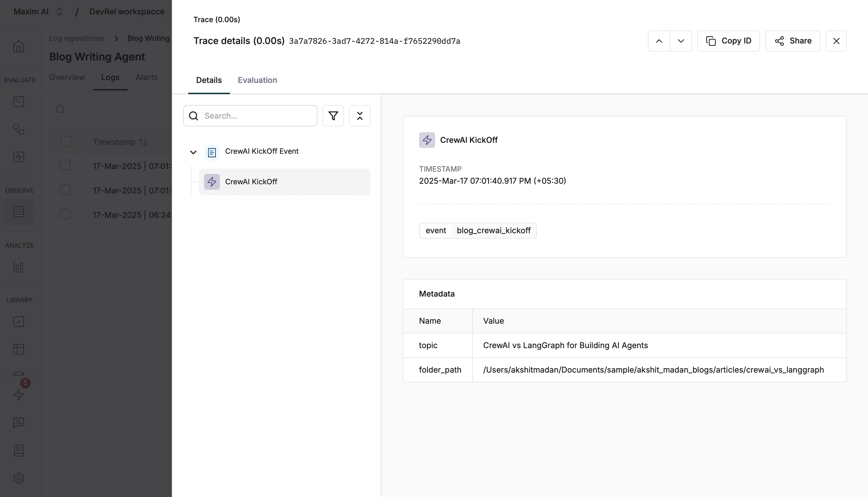
Task: Click the document icon beside CrewAI KickOff Event
Action: pos(212,152)
